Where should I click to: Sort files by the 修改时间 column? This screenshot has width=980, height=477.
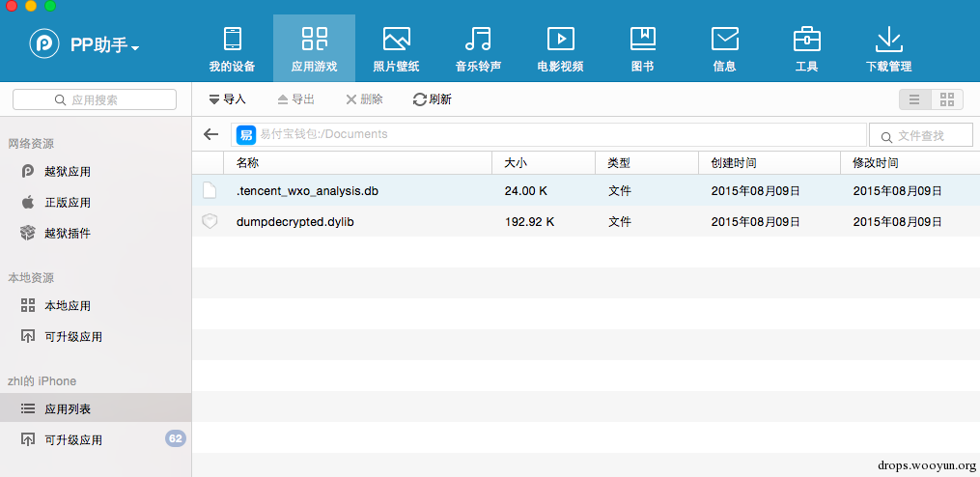910,163
